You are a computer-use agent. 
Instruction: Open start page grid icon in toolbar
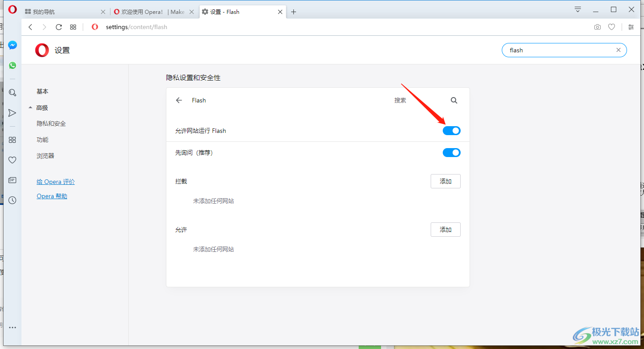pos(73,27)
